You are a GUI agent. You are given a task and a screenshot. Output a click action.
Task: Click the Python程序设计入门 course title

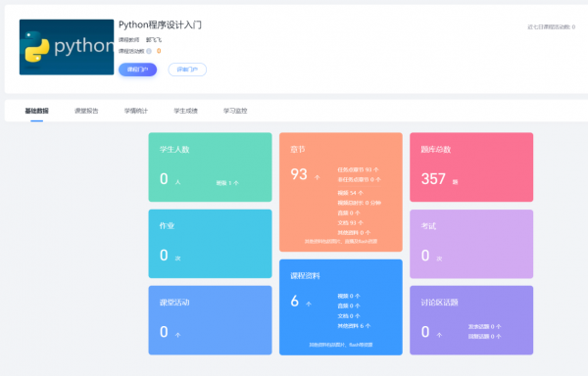coord(160,25)
